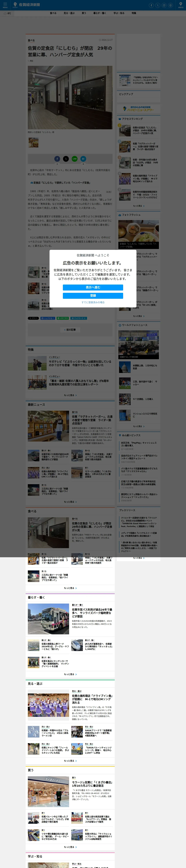Open the 四天王寺、「PayPay」キャッシュレスさい銭 link

pos(139,444)
